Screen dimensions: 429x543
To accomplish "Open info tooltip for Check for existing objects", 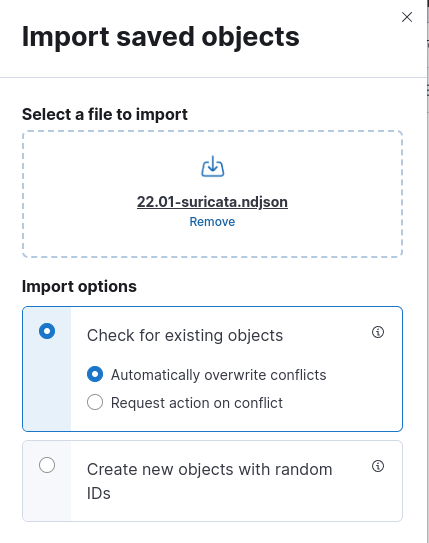I will [378, 332].
